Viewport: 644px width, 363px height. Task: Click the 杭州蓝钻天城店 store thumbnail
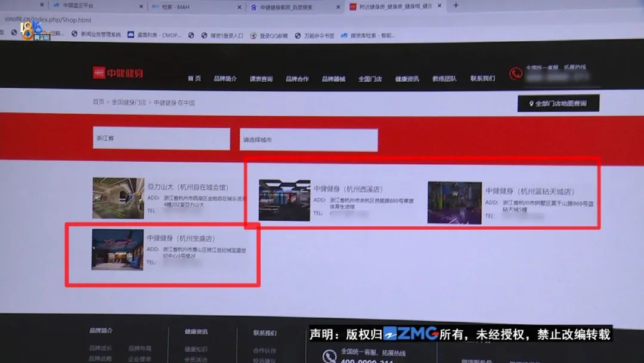(x=454, y=202)
